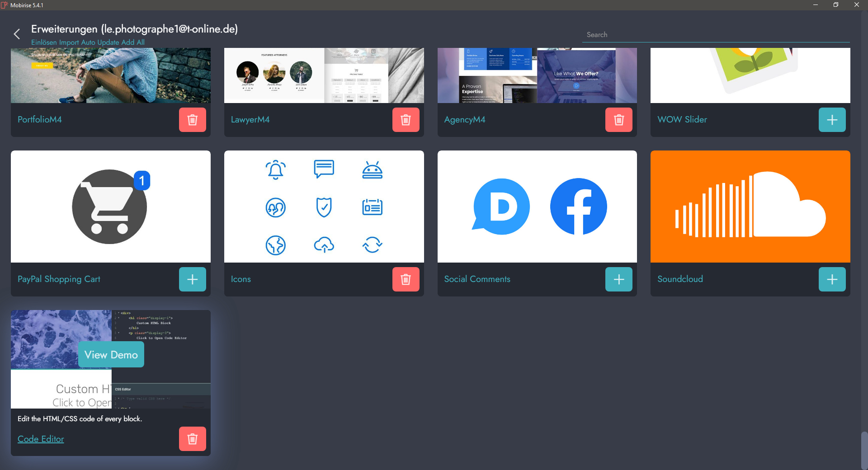Go back using the left arrow icon

(x=17, y=34)
